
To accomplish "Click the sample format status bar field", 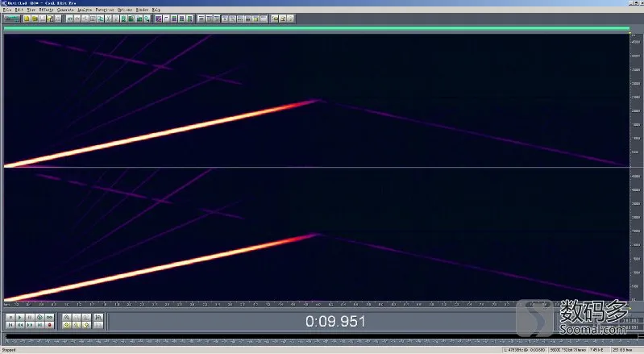I will click(x=568, y=350).
